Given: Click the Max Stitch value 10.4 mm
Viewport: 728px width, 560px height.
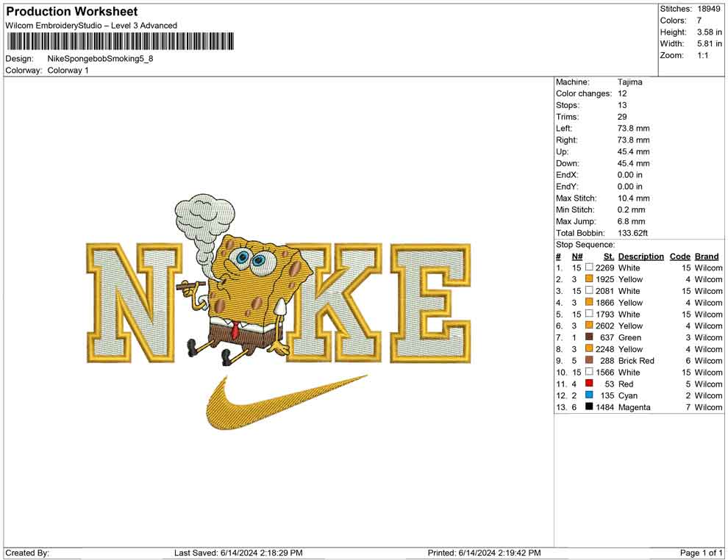Looking at the screenshot, I should point(633,198).
